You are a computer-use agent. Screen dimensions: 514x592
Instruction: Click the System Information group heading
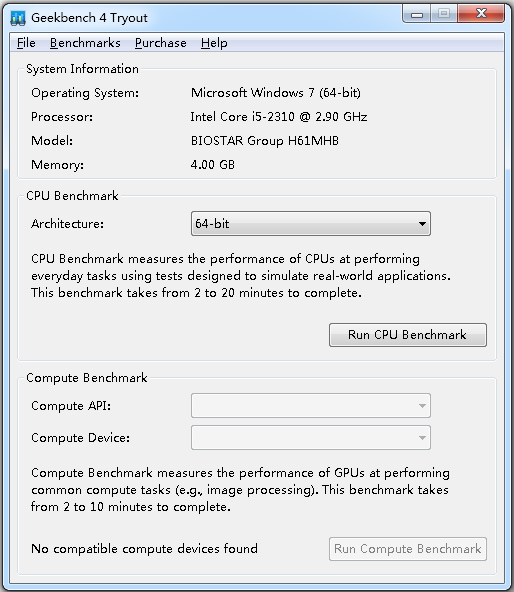tap(82, 69)
